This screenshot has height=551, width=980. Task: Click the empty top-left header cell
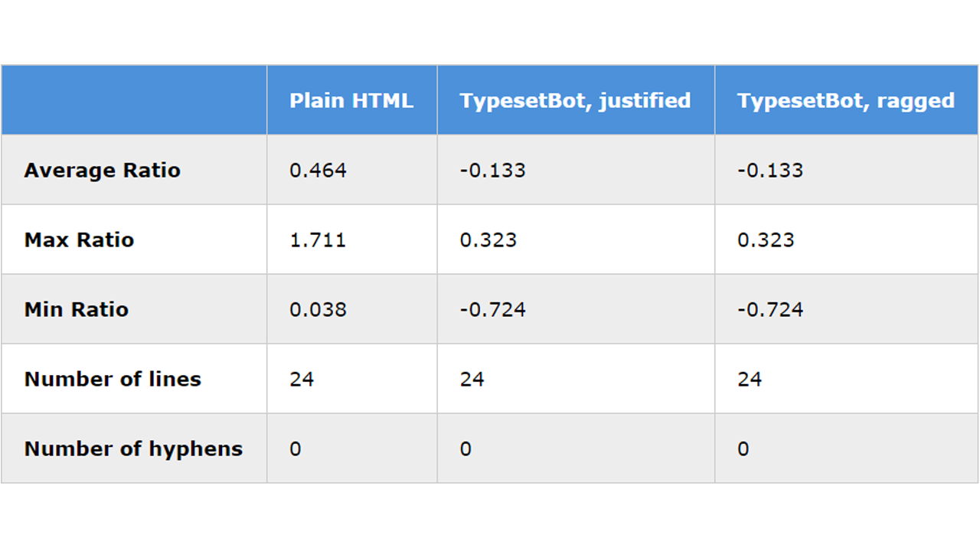tap(134, 100)
